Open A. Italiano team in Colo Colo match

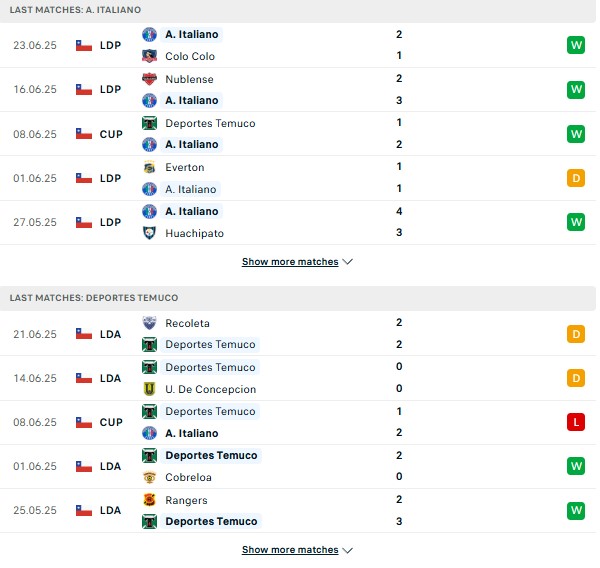(x=192, y=34)
